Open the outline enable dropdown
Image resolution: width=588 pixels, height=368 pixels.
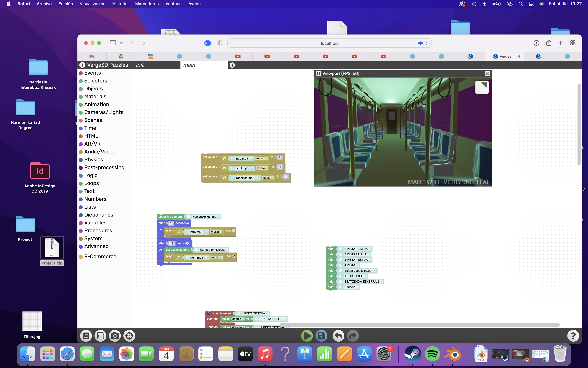pyautogui.click(x=238, y=319)
